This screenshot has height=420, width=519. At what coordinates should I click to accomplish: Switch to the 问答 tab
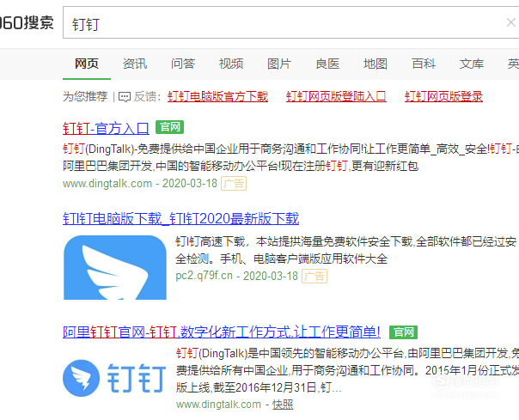click(183, 64)
